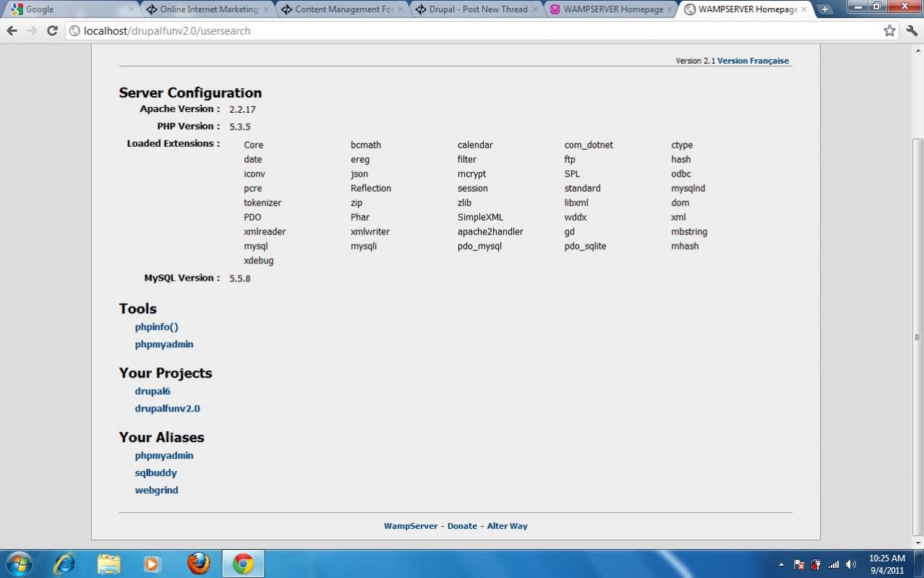Open Windows Media Player from the taskbar

153,564
